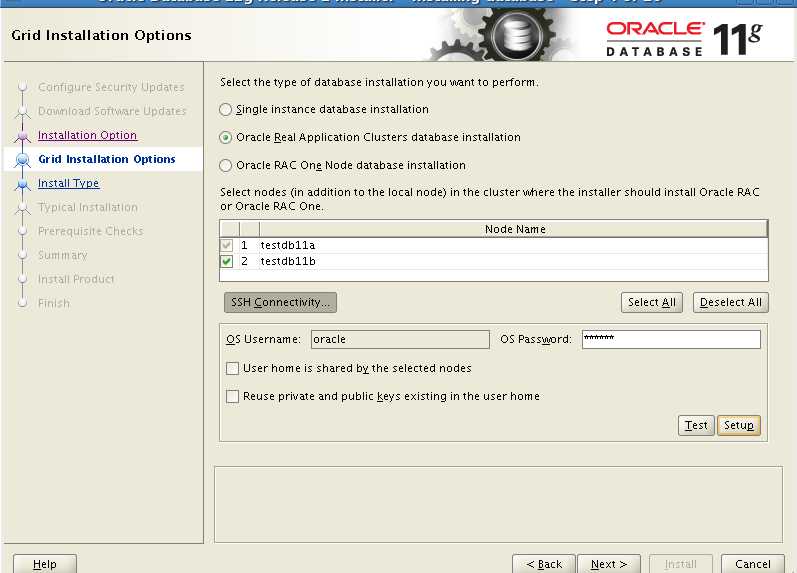797x573 pixels.
Task: Click the Setup SSH button
Action: coord(739,425)
